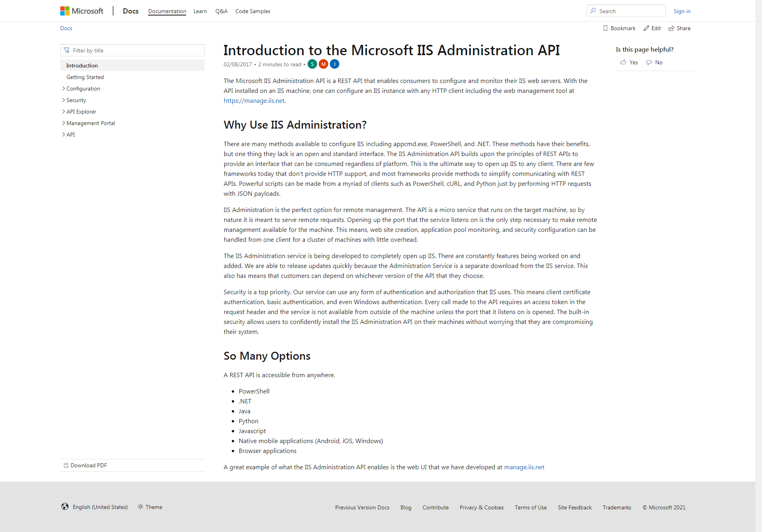Open the Code Samples menu item
This screenshot has height=532, width=762.
click(x=252, y=11)
